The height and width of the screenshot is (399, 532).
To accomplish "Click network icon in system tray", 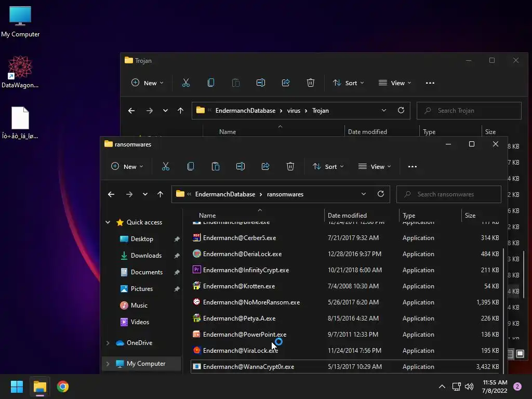I will point(456,387).
